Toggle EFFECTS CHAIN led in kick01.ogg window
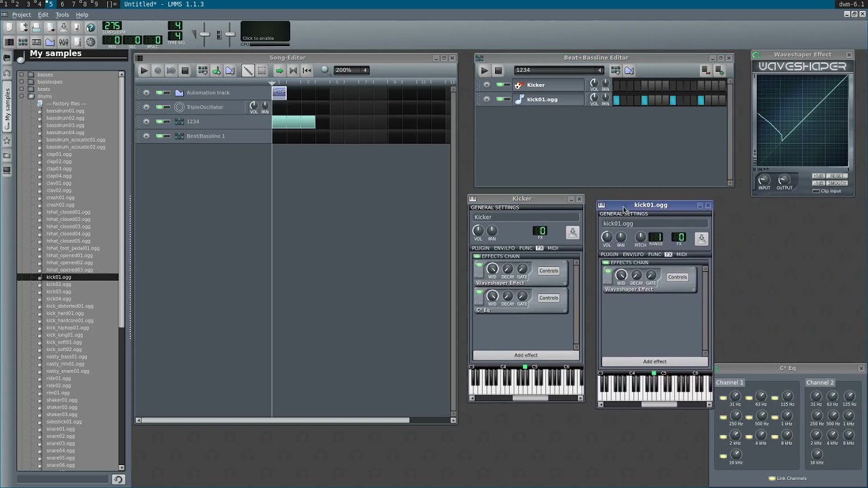Image resolution: width=868 pixels, height=488 pixels. tap(605, 262)
